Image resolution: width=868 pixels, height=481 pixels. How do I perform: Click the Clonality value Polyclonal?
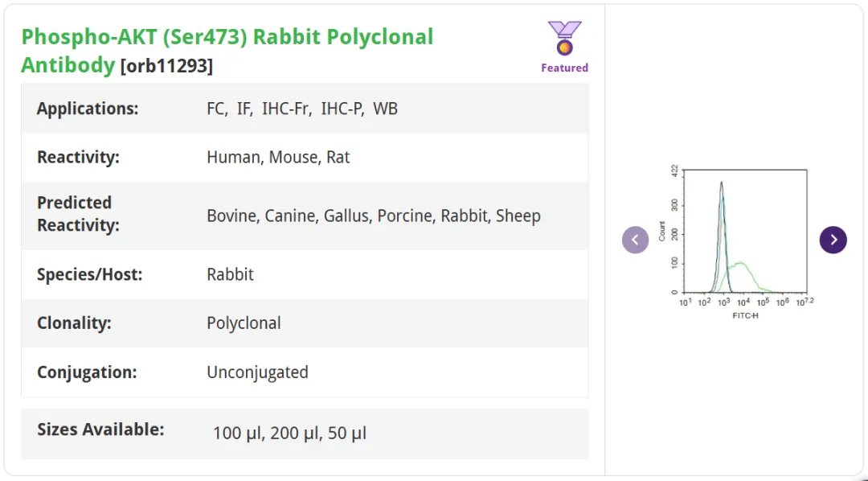click(244, 323)
